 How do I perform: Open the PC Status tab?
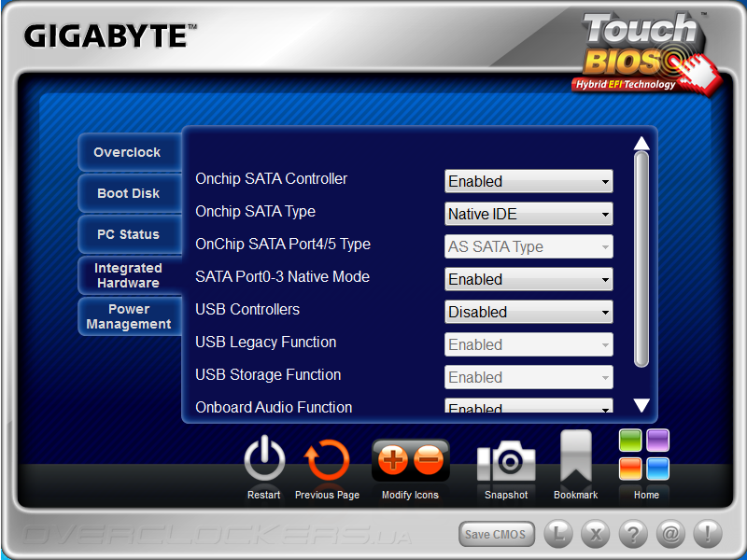coord(130,234)
